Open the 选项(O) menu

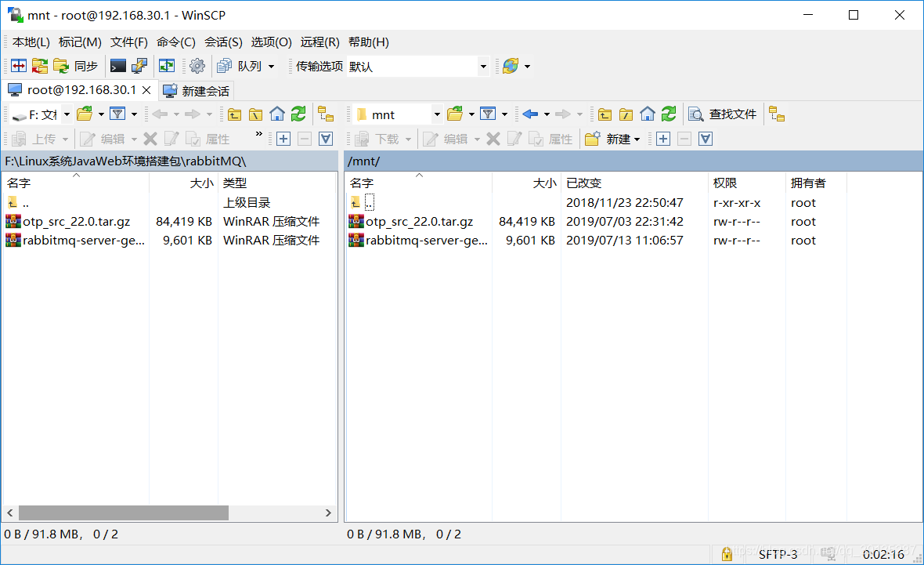click(x=271, y=42)
